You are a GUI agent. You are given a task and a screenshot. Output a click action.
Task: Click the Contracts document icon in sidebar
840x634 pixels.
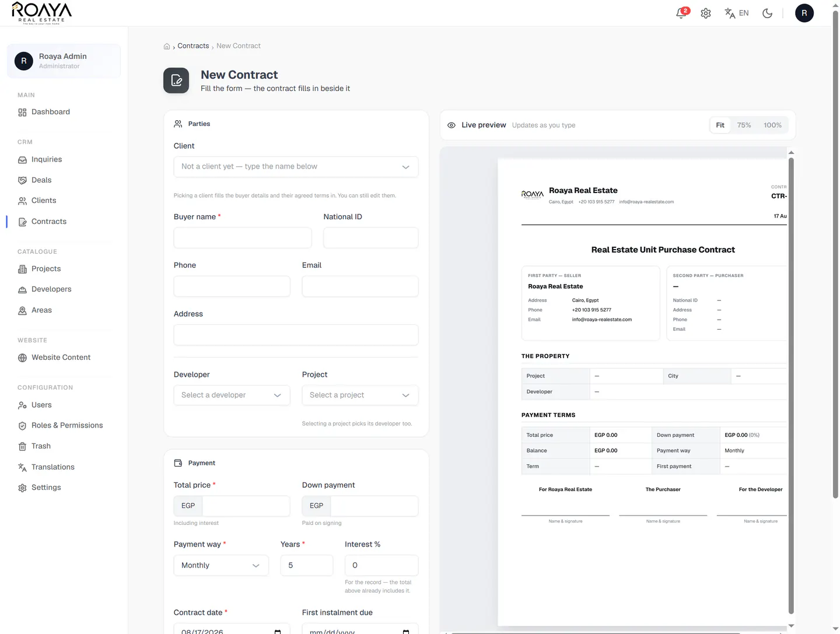22,222
